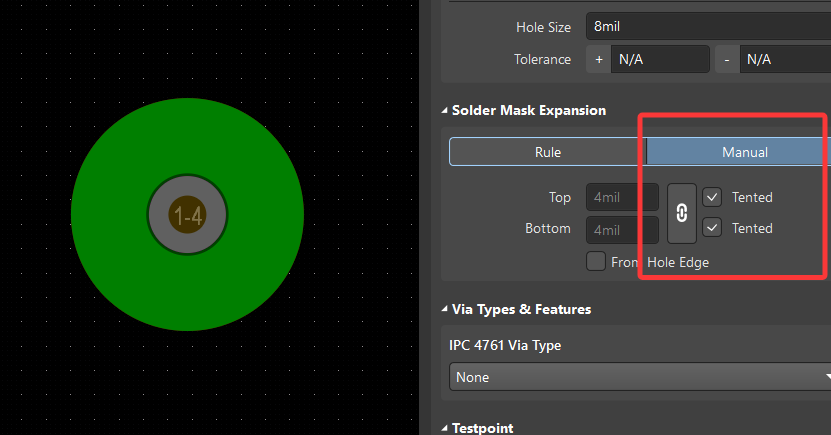Click the link icon between Top and Bottom expansion
The width and height of the screenshot is (831, 435).
tap(682, 214)
